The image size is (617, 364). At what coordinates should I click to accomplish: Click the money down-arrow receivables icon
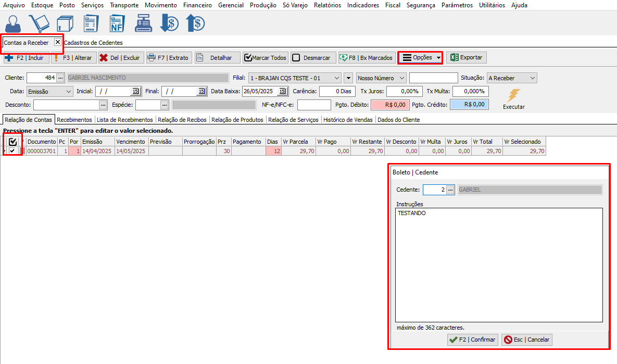pos(169,23)
